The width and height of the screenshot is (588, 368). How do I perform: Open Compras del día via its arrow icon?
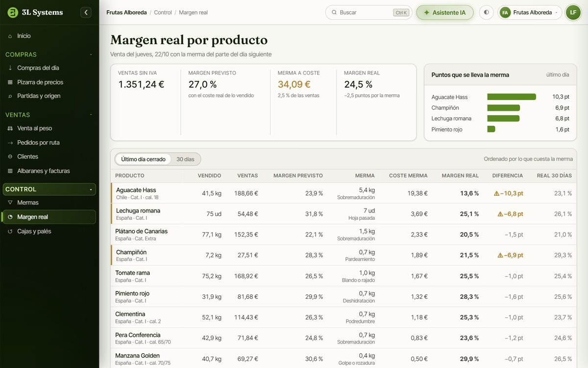10,68
